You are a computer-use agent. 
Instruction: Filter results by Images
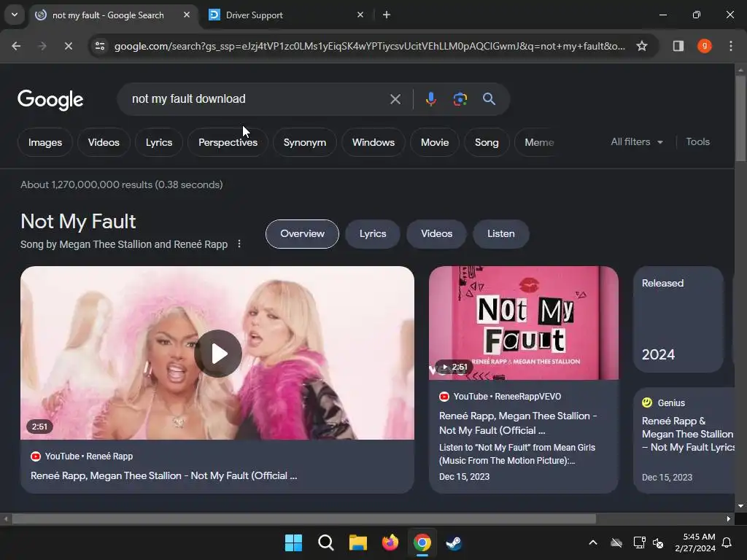44,142
